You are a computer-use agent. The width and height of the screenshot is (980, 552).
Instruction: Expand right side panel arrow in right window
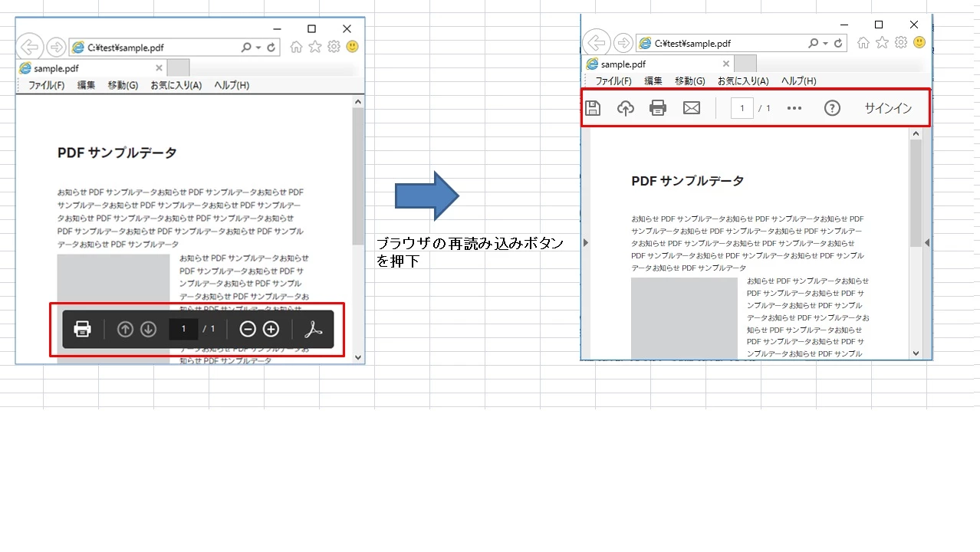pyautogui.click(x=927, y=243)
